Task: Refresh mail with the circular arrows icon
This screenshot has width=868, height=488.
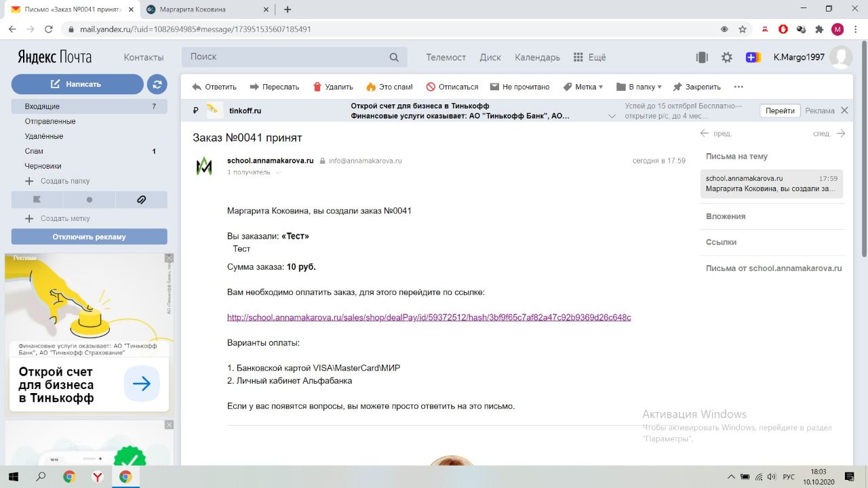Action: click(157, 84)
